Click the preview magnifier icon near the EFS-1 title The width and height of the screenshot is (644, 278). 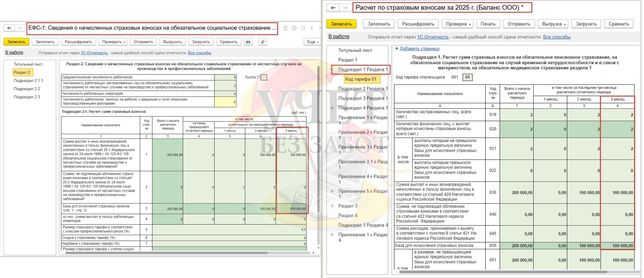[303, 28]
